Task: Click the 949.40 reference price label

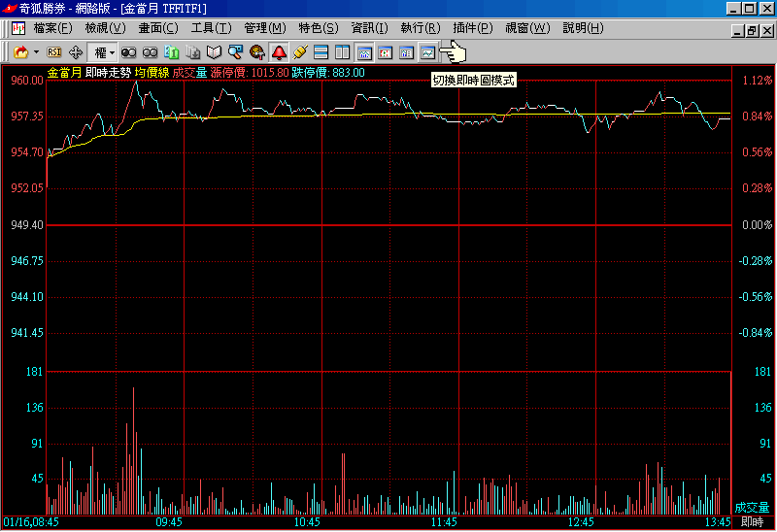Action: click(27, 225)
